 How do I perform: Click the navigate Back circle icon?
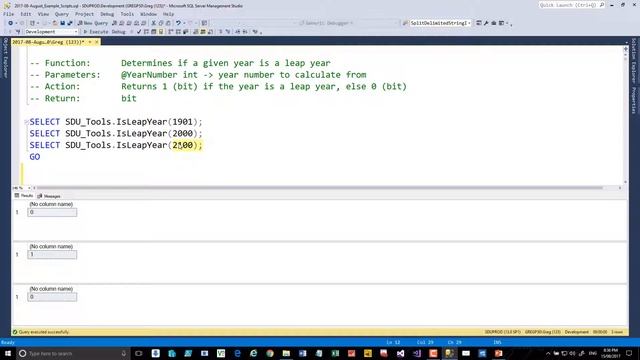(11, 23)
